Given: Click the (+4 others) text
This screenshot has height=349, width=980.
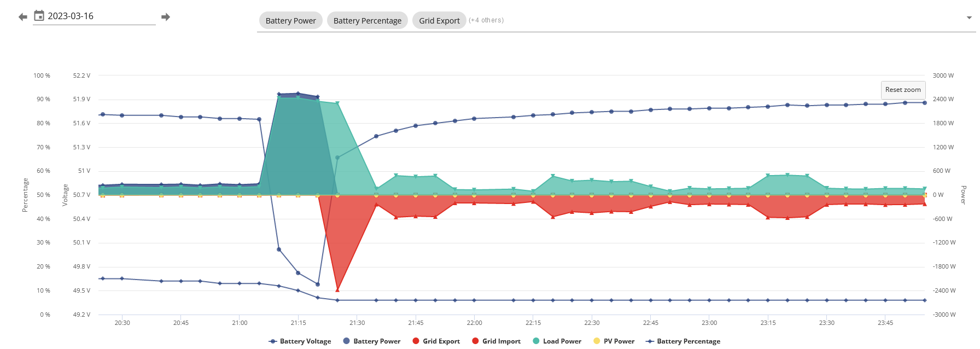Looking at the screenshot, I should tap(486, 20).
